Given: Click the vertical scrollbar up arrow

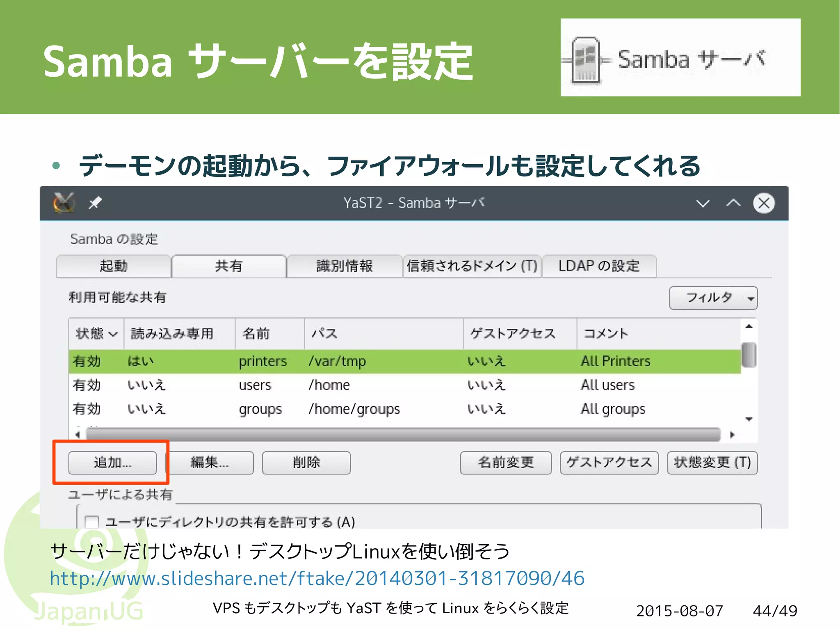Looking at the screenshot, I should [x=749, y=326].
